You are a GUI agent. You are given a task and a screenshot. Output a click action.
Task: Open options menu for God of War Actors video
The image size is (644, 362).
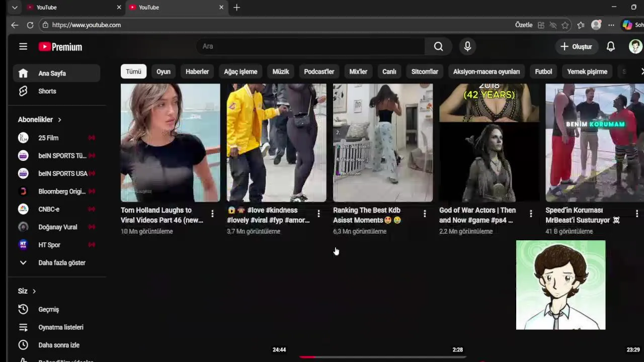point(531,214)
